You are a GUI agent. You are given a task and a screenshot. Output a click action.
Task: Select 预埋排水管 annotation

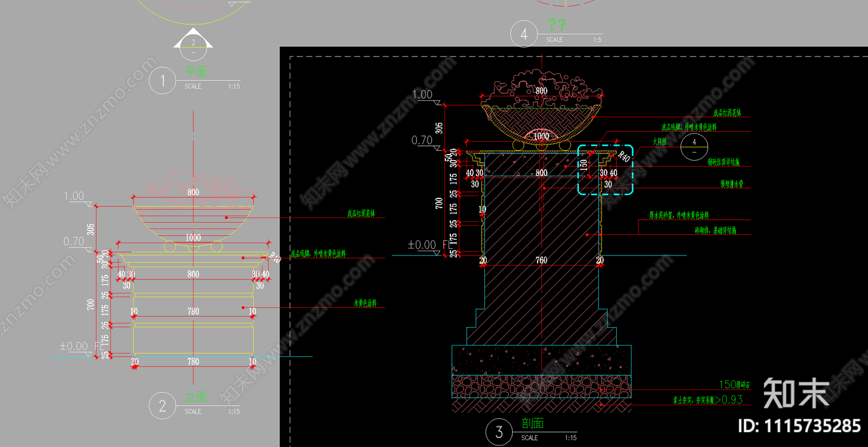coord(732,184)
